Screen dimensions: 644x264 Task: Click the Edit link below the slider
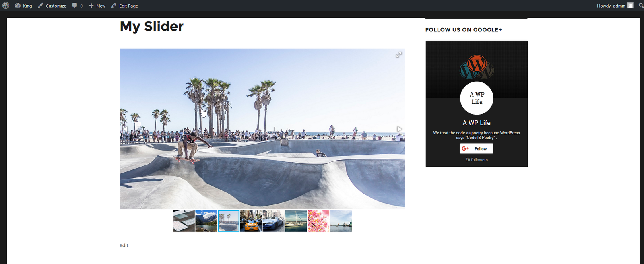tap(124, 245)
